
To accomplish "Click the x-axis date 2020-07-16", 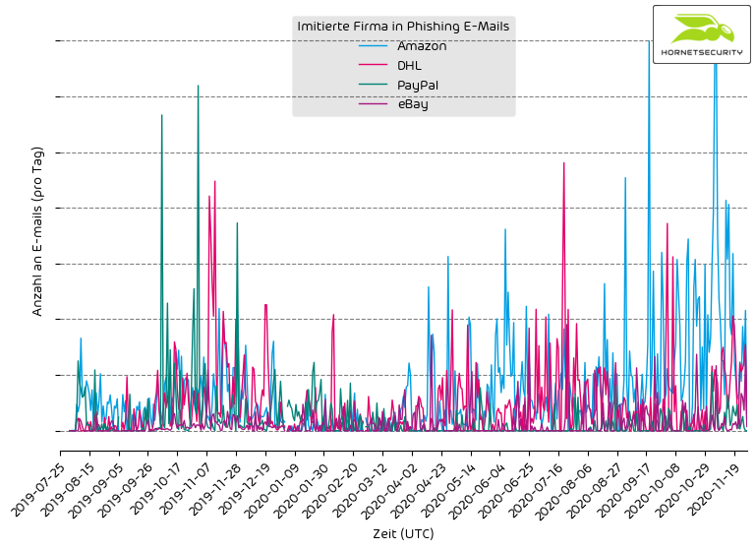I will pyautogui.click(x=537, y=488).
